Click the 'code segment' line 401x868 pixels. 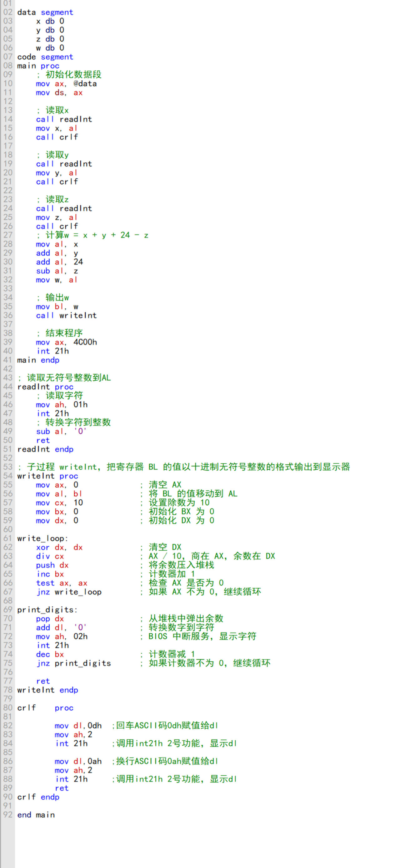[45, 57]
